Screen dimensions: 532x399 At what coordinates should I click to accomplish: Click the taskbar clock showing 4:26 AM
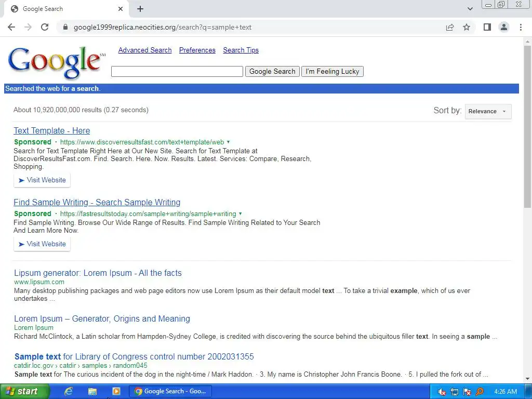(x=506, y=392)
